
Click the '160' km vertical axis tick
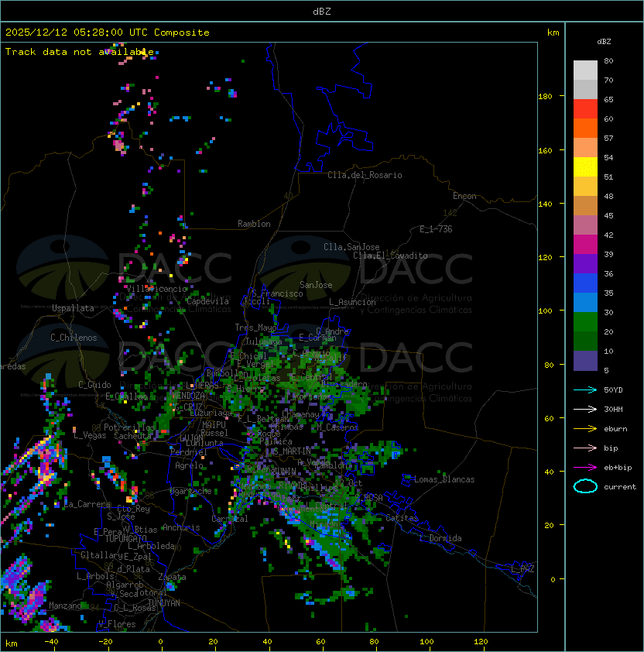[x=545, y=150]
